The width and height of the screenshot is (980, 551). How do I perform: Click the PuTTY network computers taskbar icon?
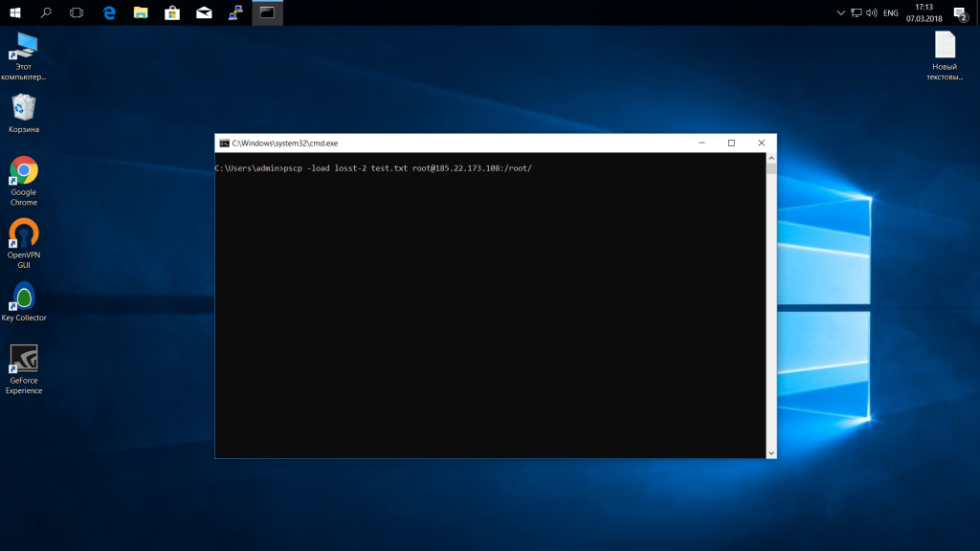click(x=235, y=12)
